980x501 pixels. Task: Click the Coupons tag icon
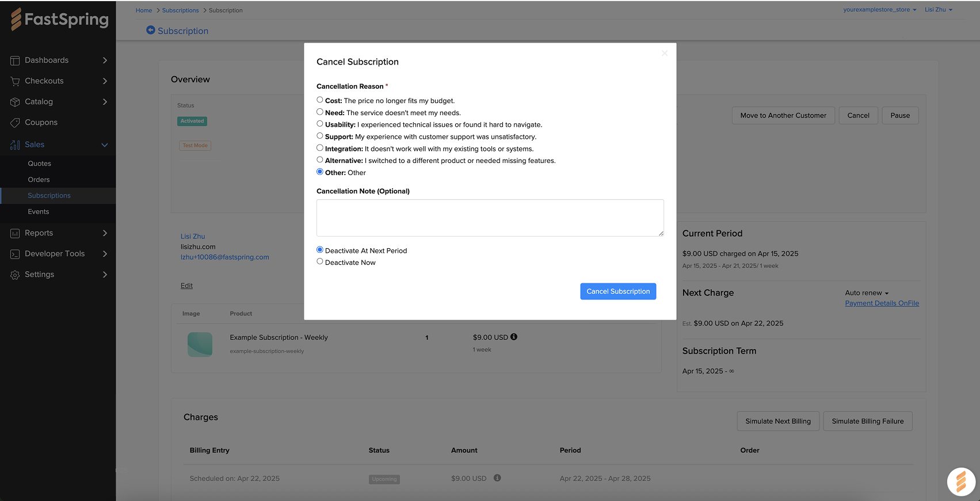[x=15, y=123]
